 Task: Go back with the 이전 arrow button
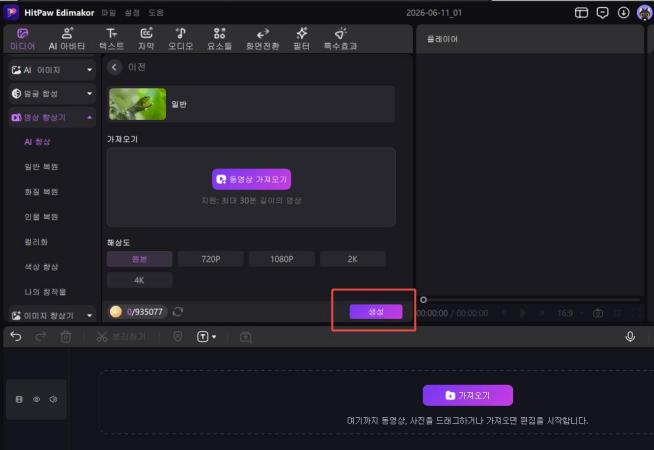[x=114, y=67]
